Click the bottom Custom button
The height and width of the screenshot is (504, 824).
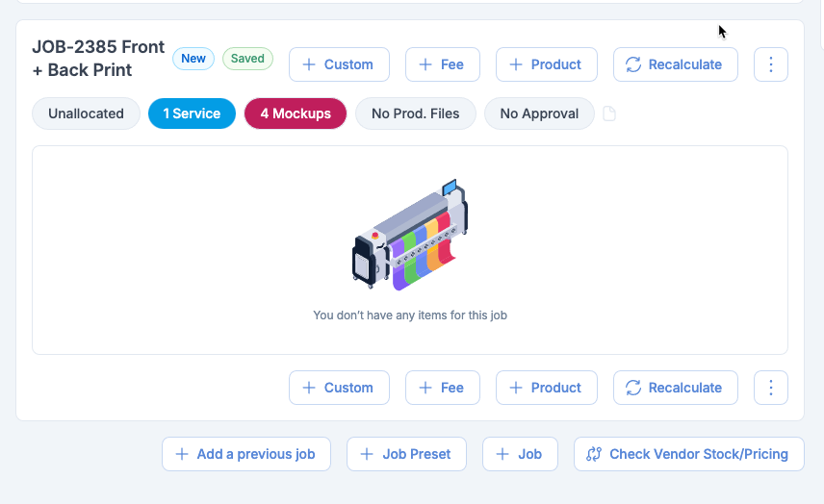[339, 388]
